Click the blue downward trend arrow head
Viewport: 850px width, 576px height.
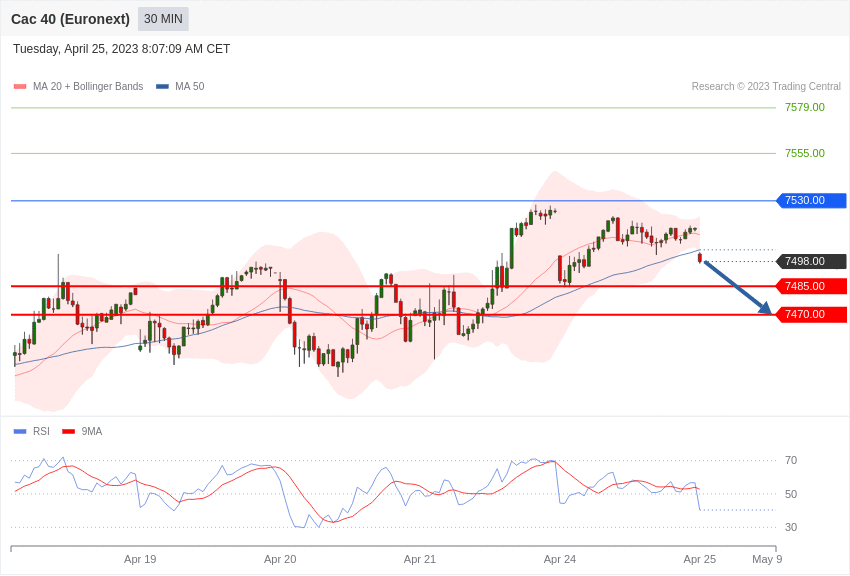[x=766, y=309]
